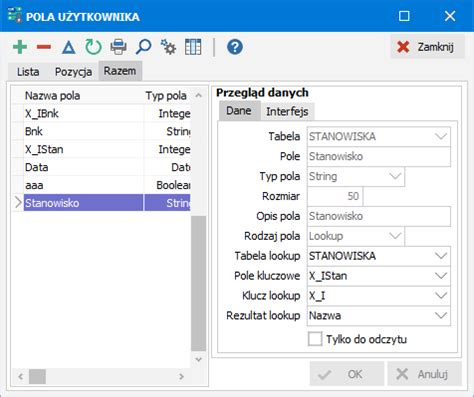Open column layout table icon
Viewport: 474px width, 397px height.
(x=193, y=47)
